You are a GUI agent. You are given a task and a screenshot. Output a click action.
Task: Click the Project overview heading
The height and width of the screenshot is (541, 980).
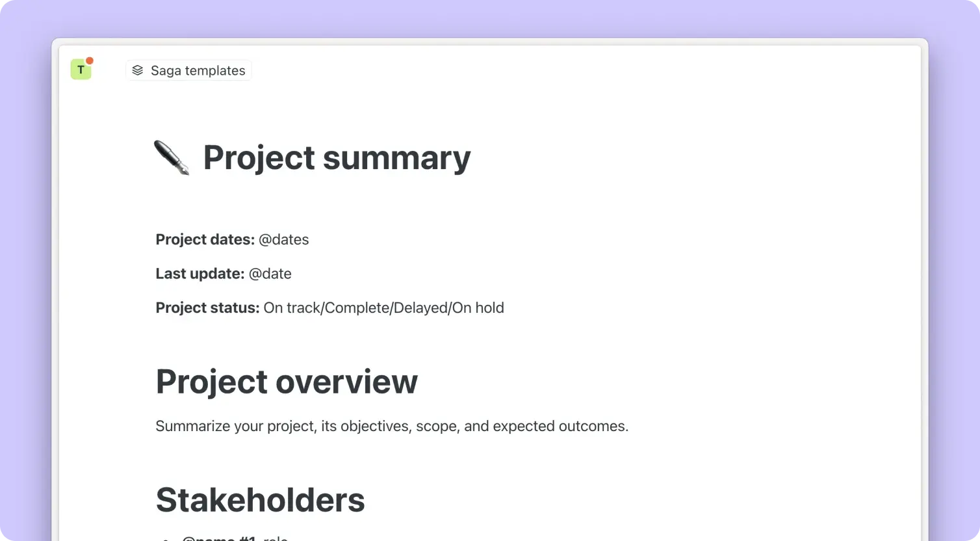(x=287, y=382)
